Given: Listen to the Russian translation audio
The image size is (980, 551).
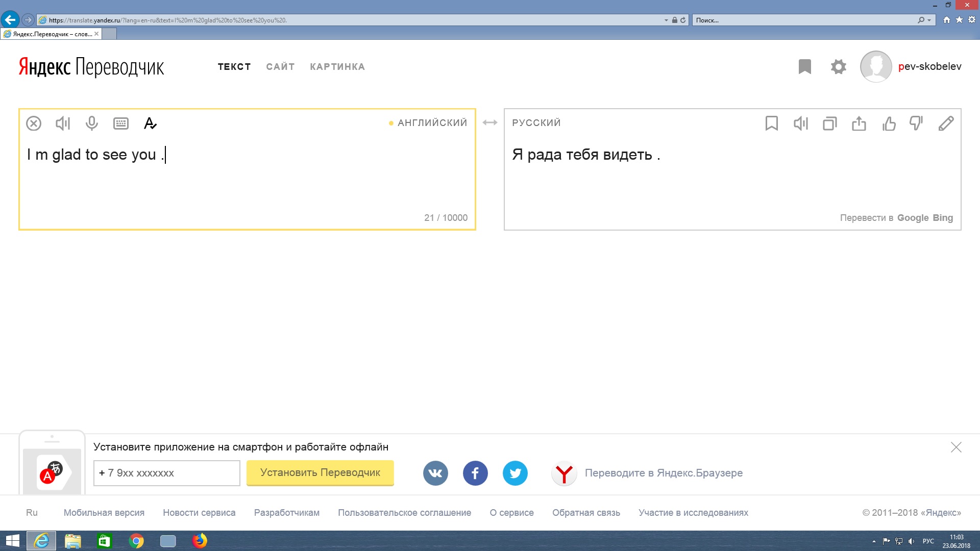Looking at the screenshot, I should (801, 123).
